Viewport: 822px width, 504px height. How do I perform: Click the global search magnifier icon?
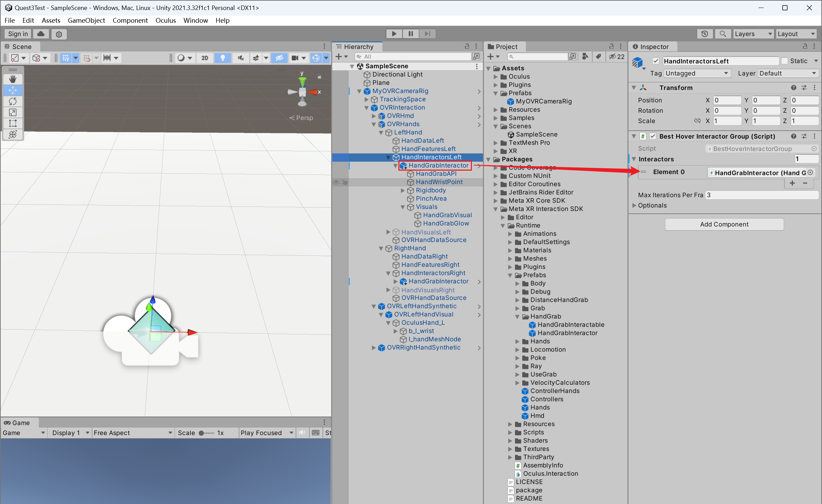click(x=723, y=34)
